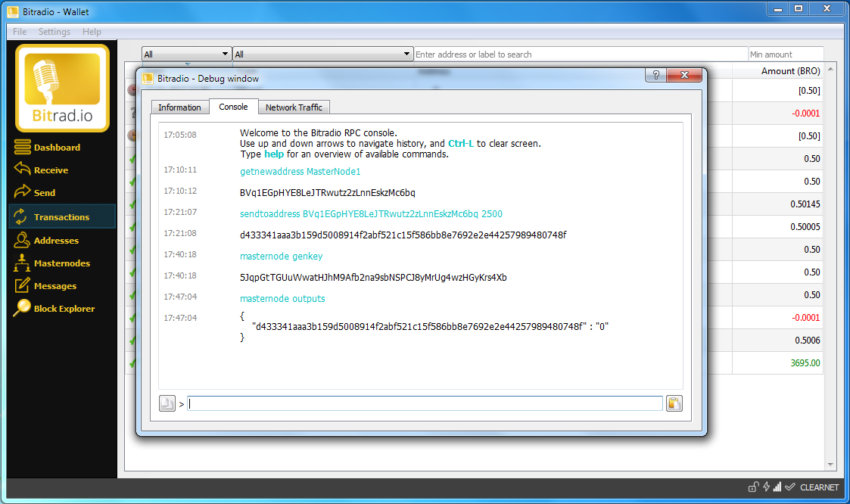Open the Help menu
850x504 pixels.
click(92, 32)
